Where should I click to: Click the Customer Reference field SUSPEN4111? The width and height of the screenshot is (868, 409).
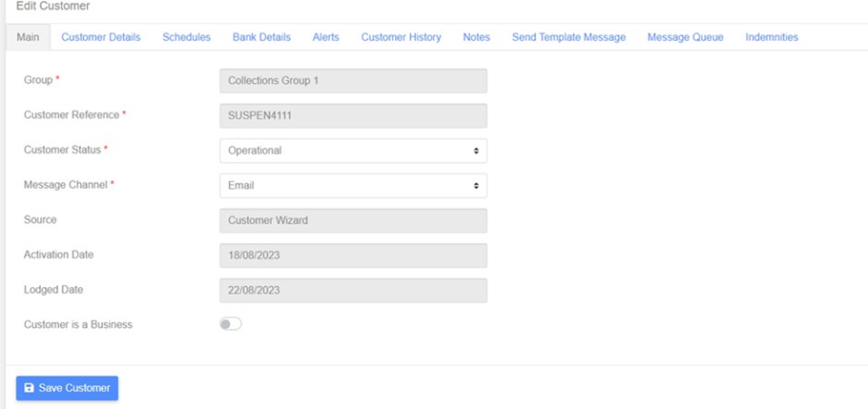(x=353, y=115)
